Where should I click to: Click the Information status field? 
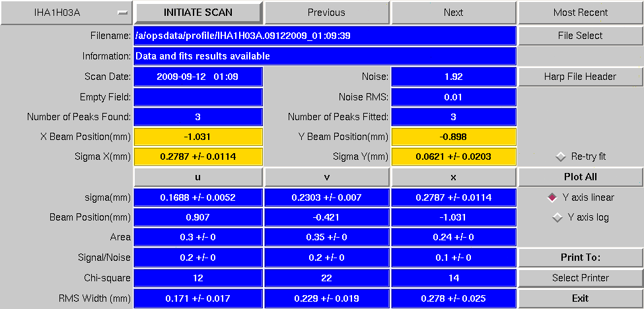(325, 56)
